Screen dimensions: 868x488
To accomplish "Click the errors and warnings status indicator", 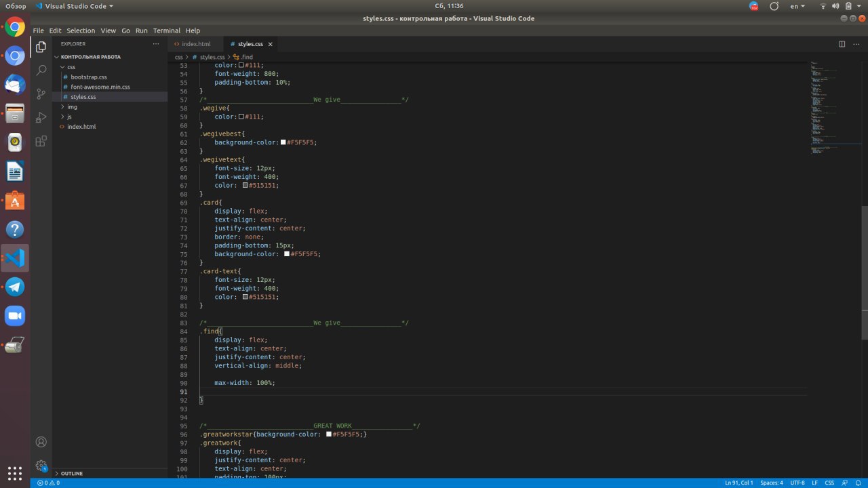I will click(x=48, y=483).
